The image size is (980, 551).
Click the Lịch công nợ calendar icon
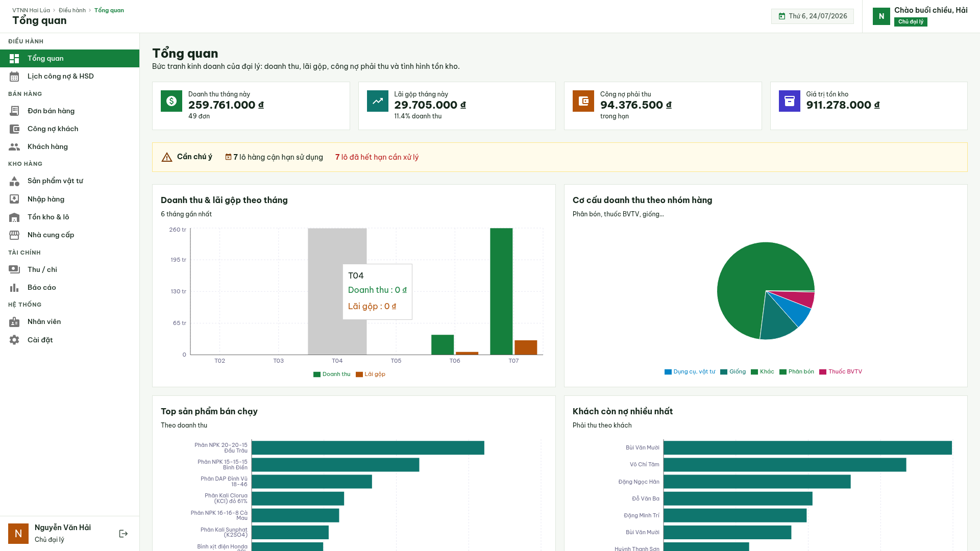(x=14, y=77)
